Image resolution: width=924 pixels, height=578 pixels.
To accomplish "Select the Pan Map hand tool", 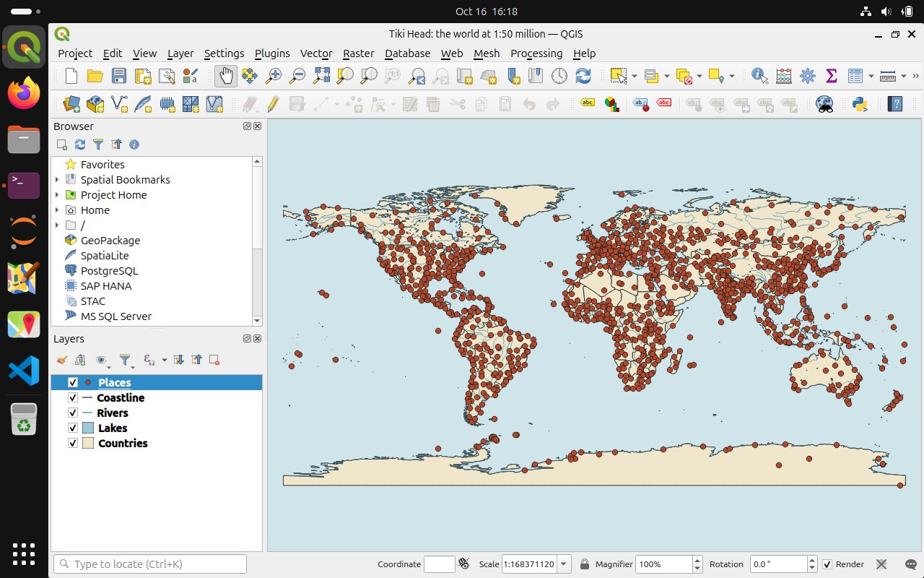I will [x=226, y=76].
